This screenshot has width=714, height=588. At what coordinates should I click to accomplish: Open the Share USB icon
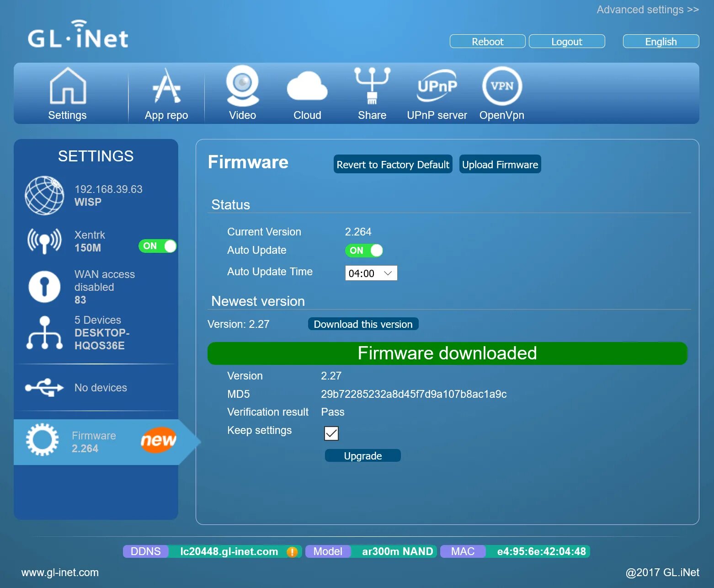click(x=372, y=86)
